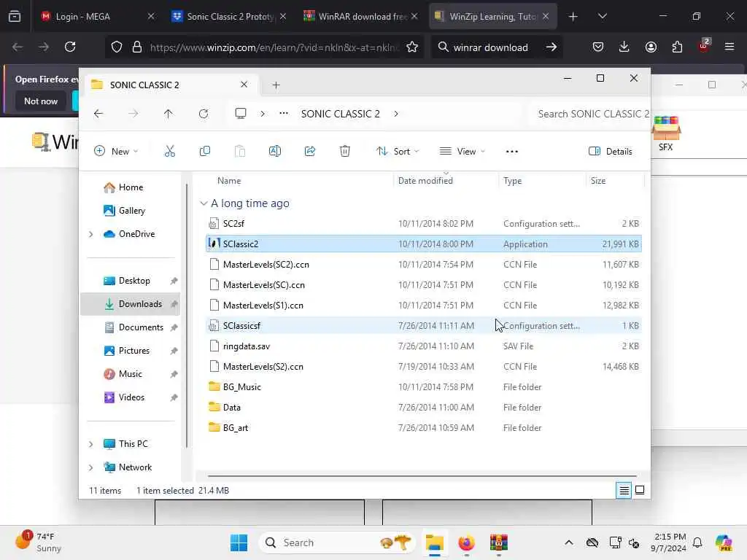The height and width of the screenshot is (560, 747).
Task: Switch to the Sonic Classic 2 Prototype tab
Action: [x=228, y=17]
